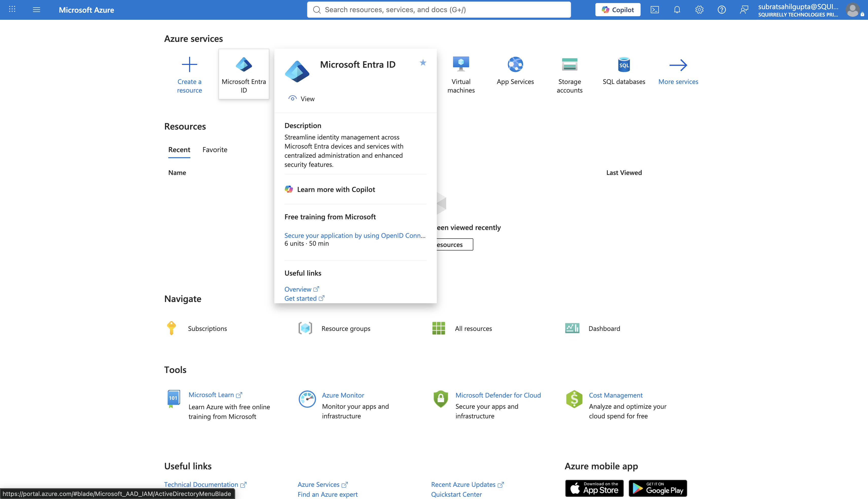Open Subscriptions key icon

172,328
